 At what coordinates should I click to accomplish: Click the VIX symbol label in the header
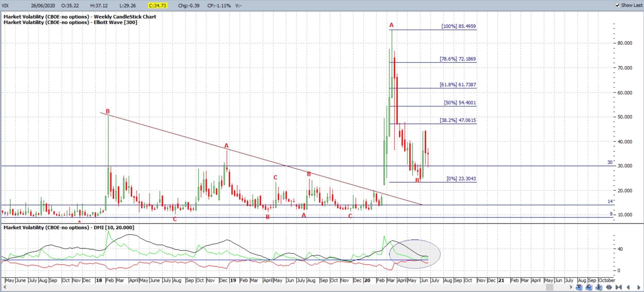tap(5, 5)
